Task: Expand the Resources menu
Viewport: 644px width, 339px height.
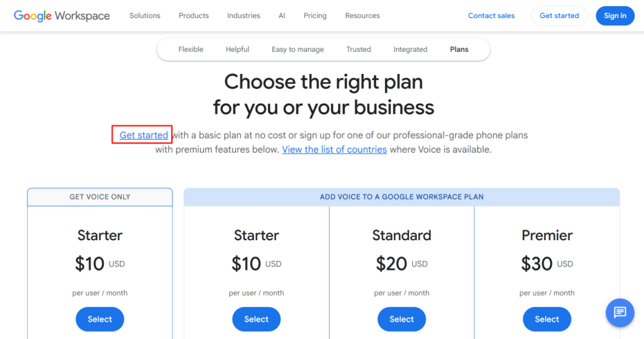Action: (x=363, y=15)
